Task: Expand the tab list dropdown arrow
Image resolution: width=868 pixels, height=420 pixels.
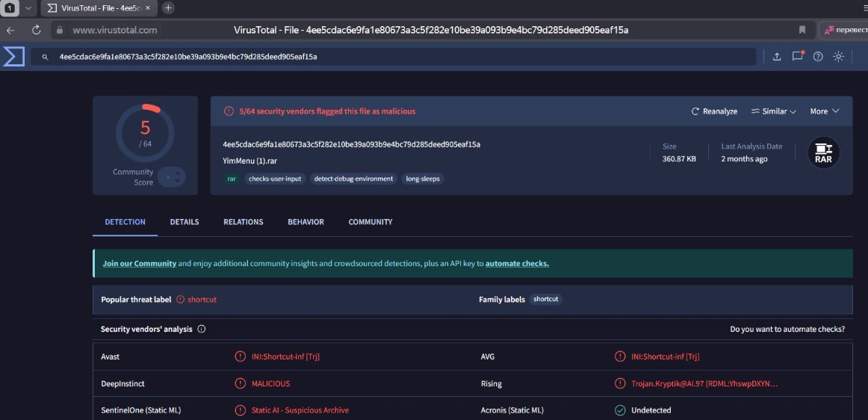Action: [28, 8]
